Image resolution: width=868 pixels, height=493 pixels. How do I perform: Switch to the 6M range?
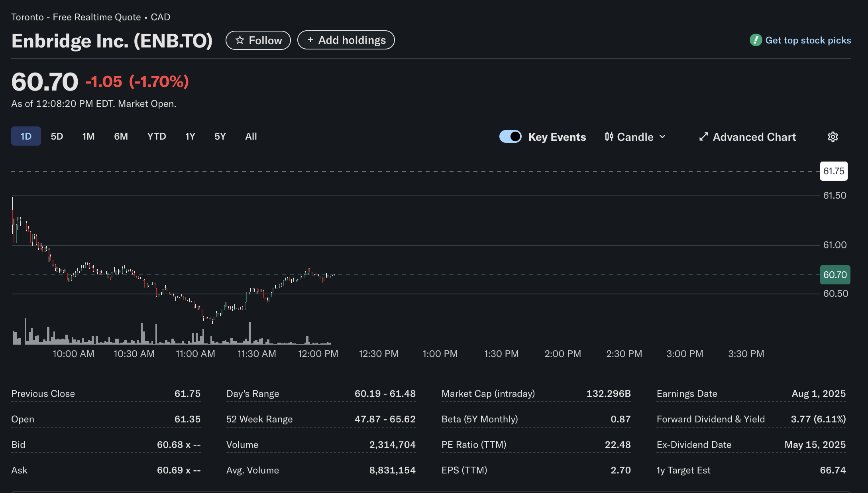121,136
